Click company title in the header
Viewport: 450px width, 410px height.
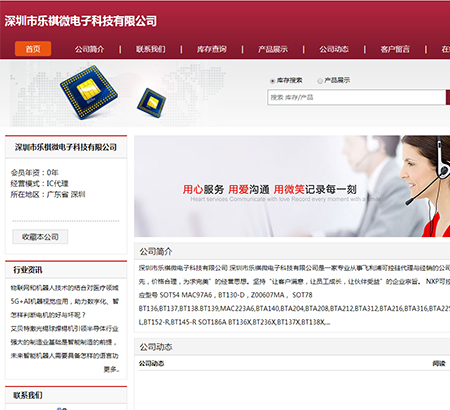point(81,21)
